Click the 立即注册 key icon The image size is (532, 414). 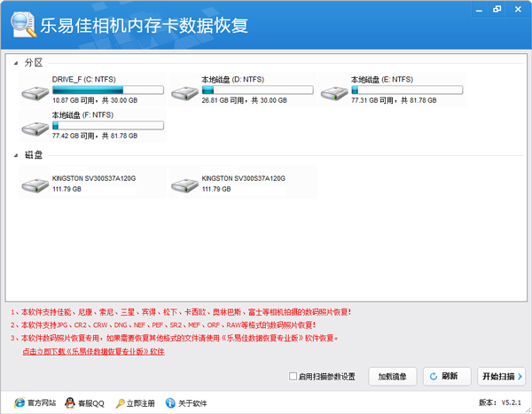click(x=121, y=402)
